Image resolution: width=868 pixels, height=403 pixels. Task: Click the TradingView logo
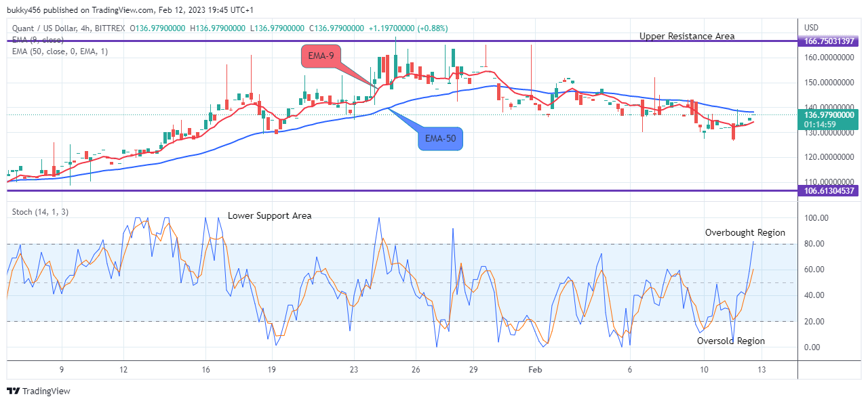(x=39, y=391)
